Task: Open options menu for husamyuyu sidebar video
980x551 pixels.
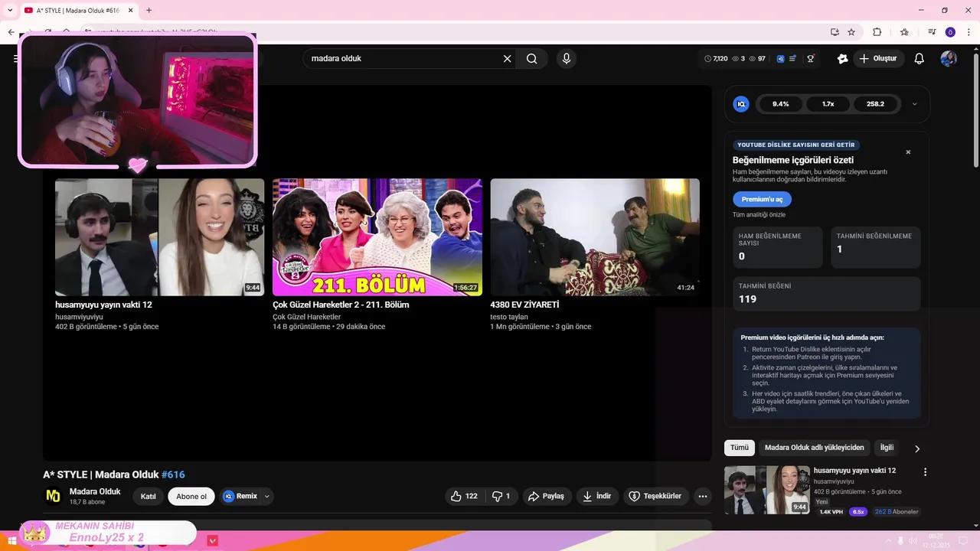Action: pyautogui.click(x=925, y=472)
